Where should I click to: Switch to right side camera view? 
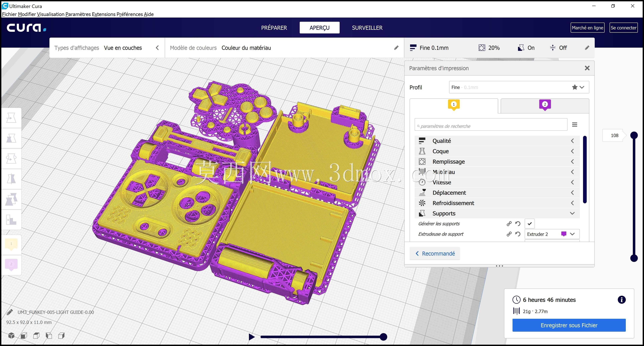click(61, 335)
